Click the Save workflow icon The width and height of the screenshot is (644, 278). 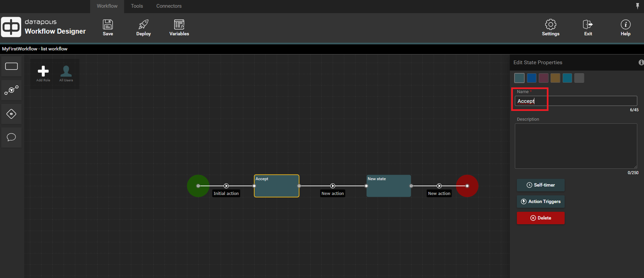pos(108,28)
